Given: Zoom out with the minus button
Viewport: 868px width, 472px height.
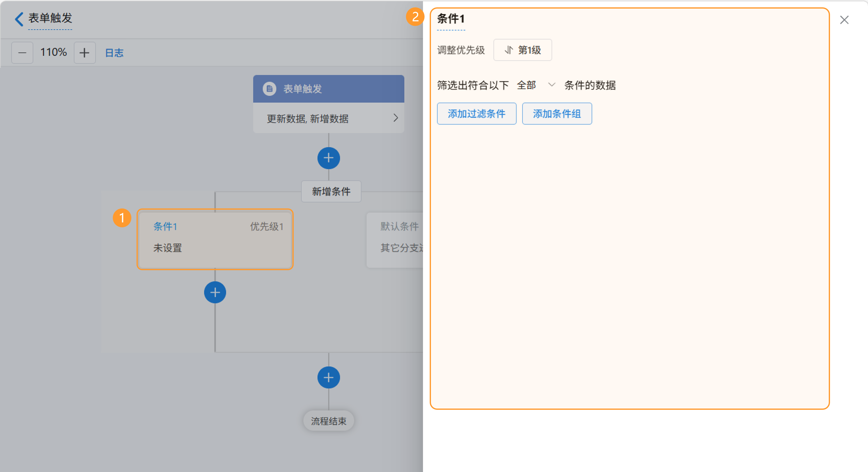Looking at the screenshot, I should [x=22, y=52].
